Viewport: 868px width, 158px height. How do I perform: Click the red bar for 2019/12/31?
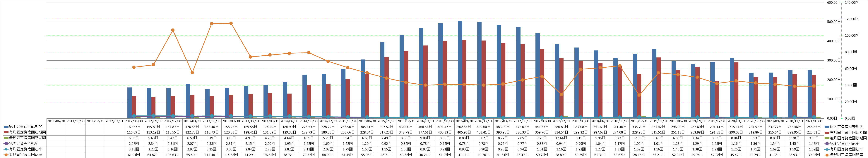pyautogui.click(x=717, y=100)
